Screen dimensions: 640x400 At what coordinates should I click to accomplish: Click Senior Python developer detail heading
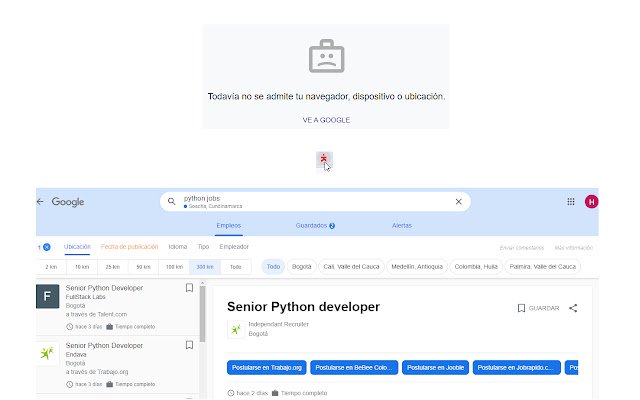[303, 307]
